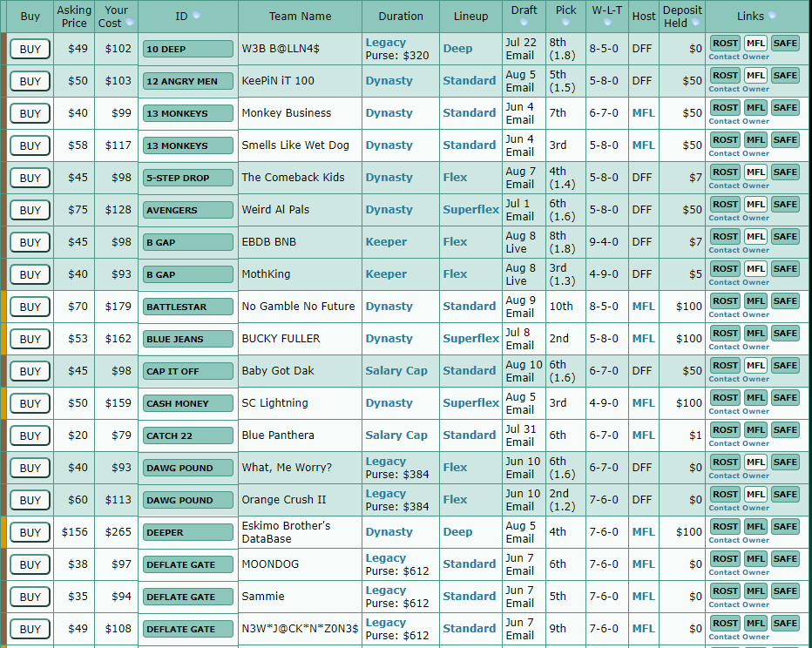Image resolution: width=812 pixels, height=648 pixels.
Task: Click MFL button in Monkey Business links
Action: (755, 107)
